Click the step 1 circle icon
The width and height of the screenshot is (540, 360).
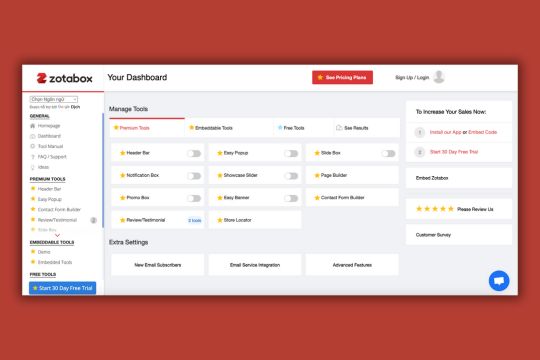point(419,132)
